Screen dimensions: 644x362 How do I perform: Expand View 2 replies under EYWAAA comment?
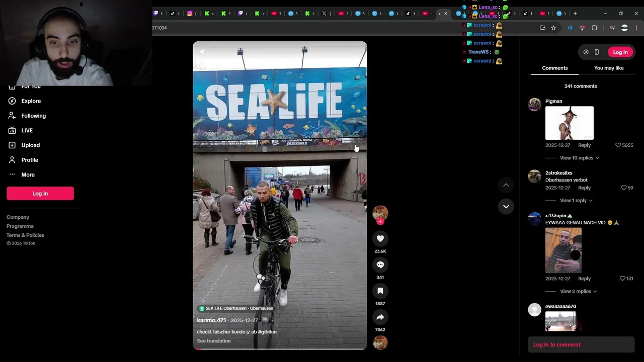click(579, 291)
